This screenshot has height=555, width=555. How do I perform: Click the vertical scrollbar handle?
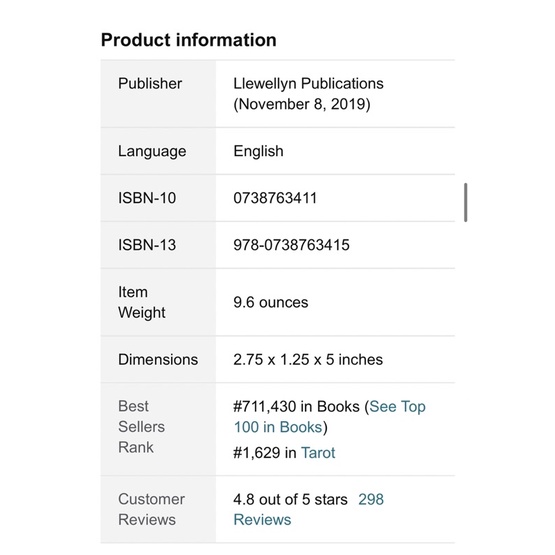tap(465, 202)
